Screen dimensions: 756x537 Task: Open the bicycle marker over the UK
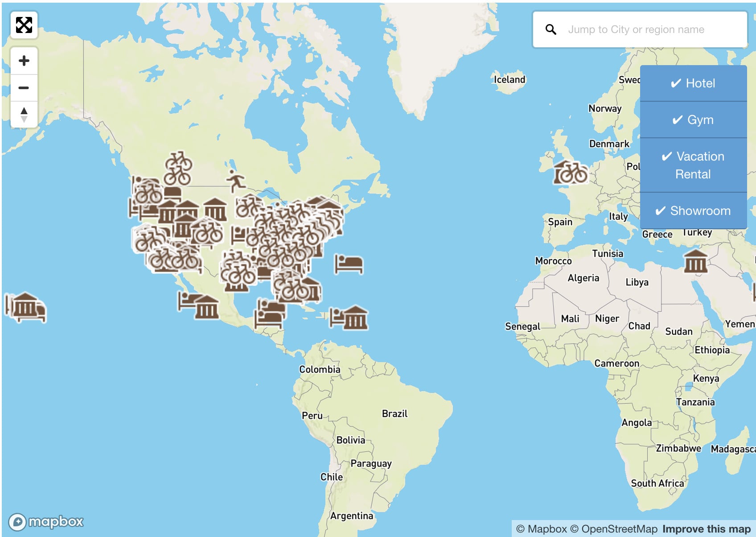(x=571, y=173)
